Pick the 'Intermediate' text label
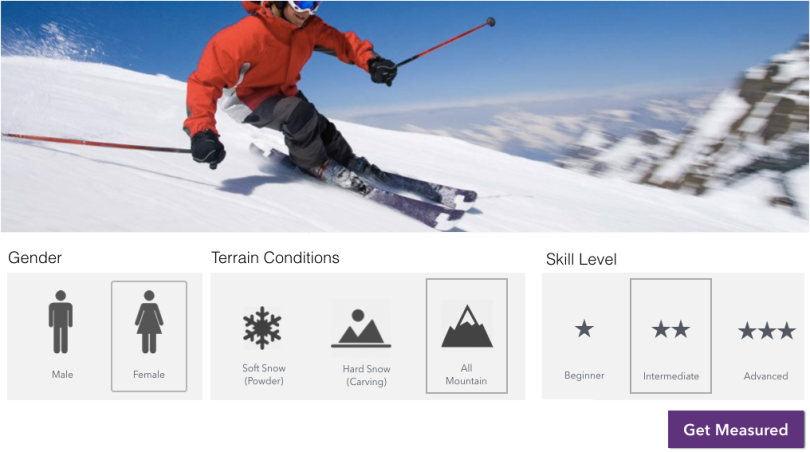The height and width of the screenshot is (452, 810). pos(671,376)
